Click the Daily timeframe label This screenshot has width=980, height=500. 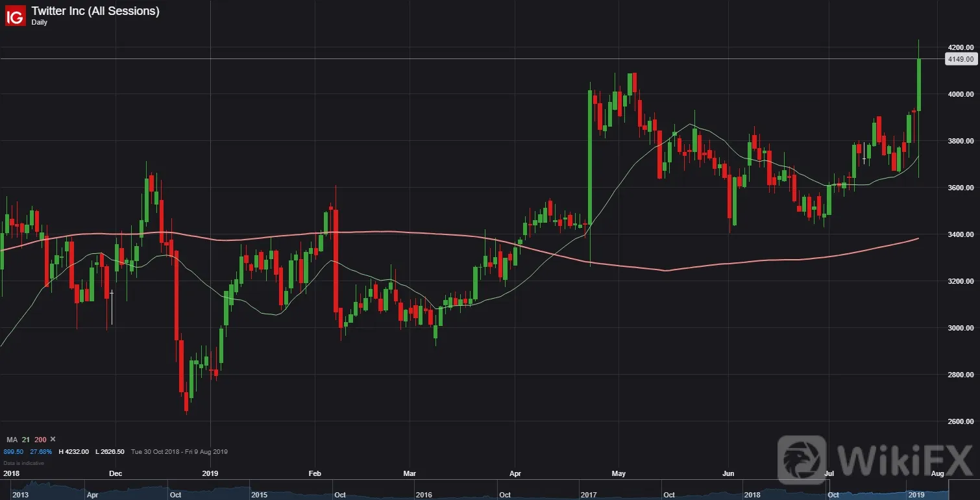click(39, 22)
